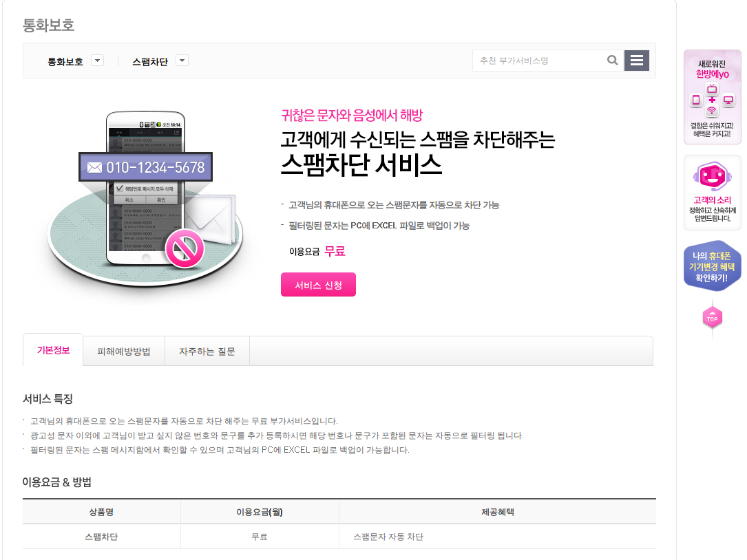The width and height of the screenshot is (747, 560).
Task: Click the pink TOP arrow icon
Action: tap(712, 318)
